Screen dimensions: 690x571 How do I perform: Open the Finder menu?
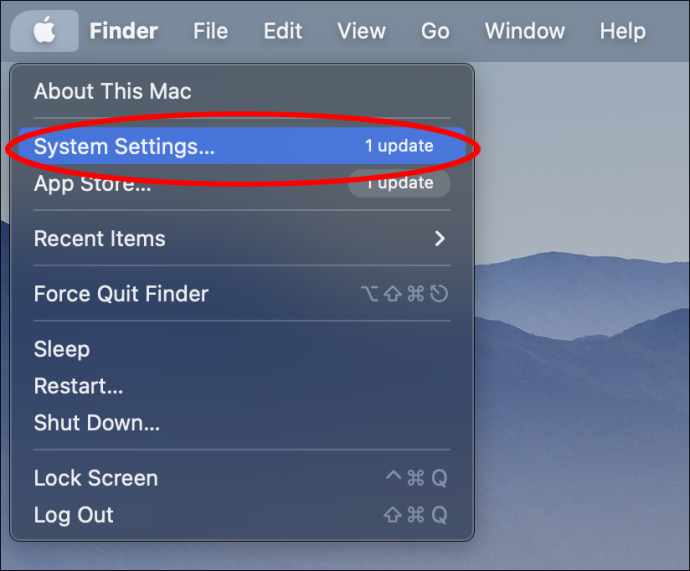[x=124, y=31]
